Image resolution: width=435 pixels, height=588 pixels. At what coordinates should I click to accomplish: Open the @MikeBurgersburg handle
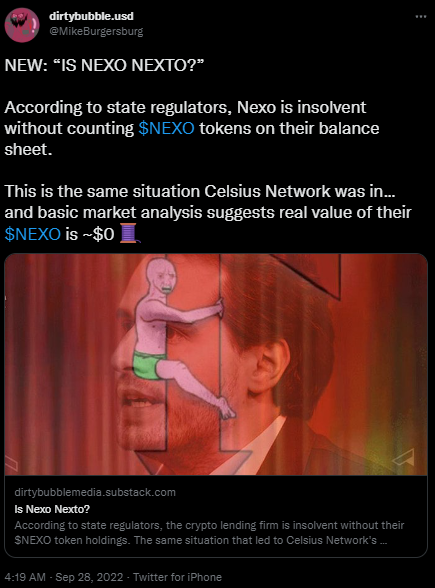click(96, 32)
